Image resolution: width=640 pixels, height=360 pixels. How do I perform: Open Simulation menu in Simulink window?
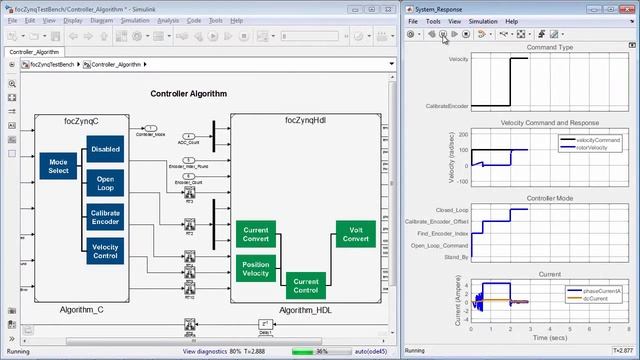pyautogui.click(x=135, y=20)
